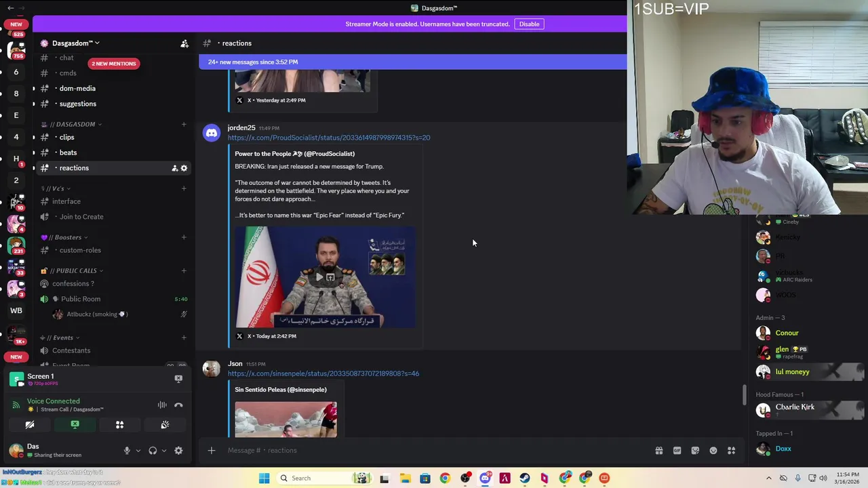
Task: Open the chat channel
Action: click(66, 58)
